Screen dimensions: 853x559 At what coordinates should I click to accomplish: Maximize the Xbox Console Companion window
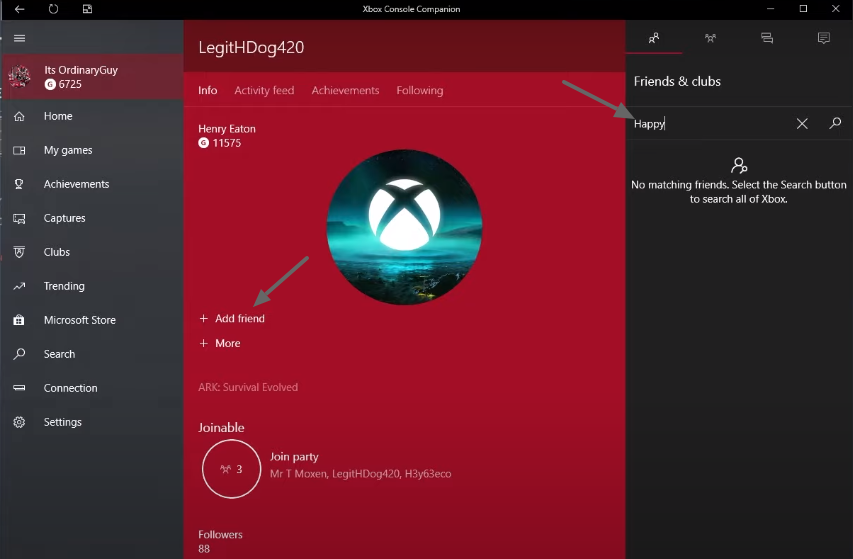(x=803, y=9)
